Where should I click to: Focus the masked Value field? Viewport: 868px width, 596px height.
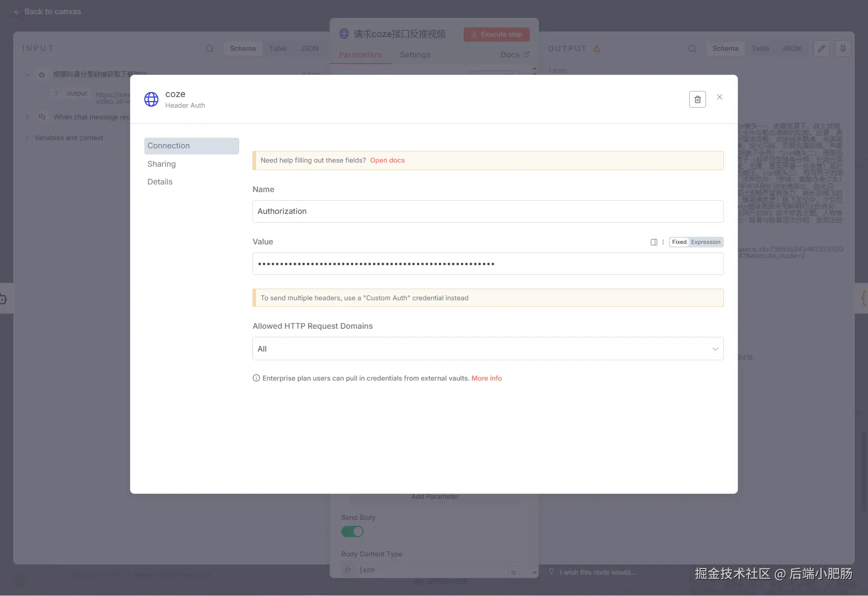(x=488, y=264)
